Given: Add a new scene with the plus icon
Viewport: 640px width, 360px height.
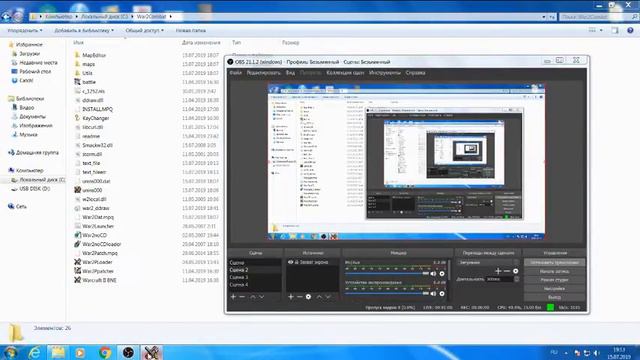Looking at the screenshot, I should 233,297.
